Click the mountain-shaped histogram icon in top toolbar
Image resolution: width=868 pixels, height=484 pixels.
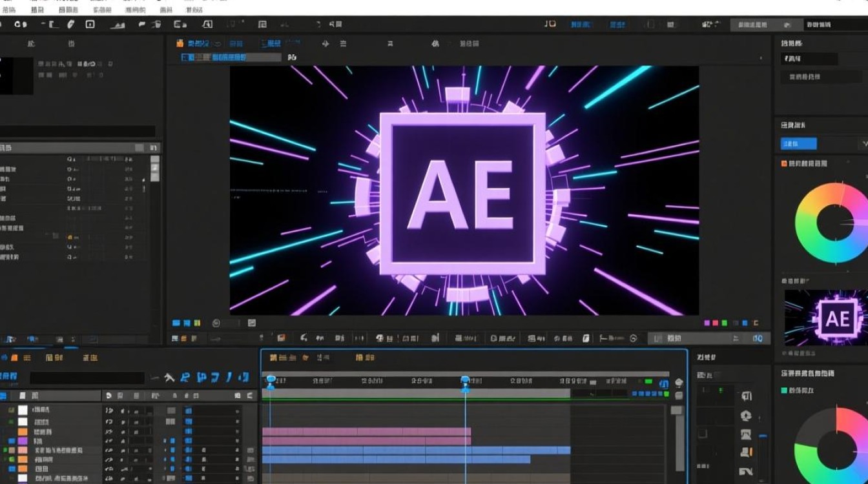[x=117, y=25]
